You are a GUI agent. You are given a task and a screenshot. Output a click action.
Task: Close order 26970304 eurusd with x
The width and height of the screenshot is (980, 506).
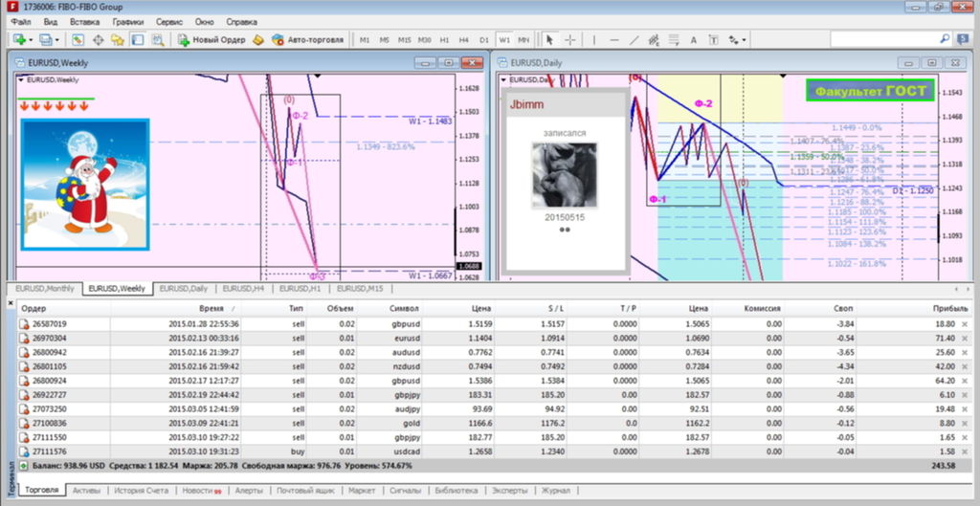pyautogui.click(x=965, y=338)
